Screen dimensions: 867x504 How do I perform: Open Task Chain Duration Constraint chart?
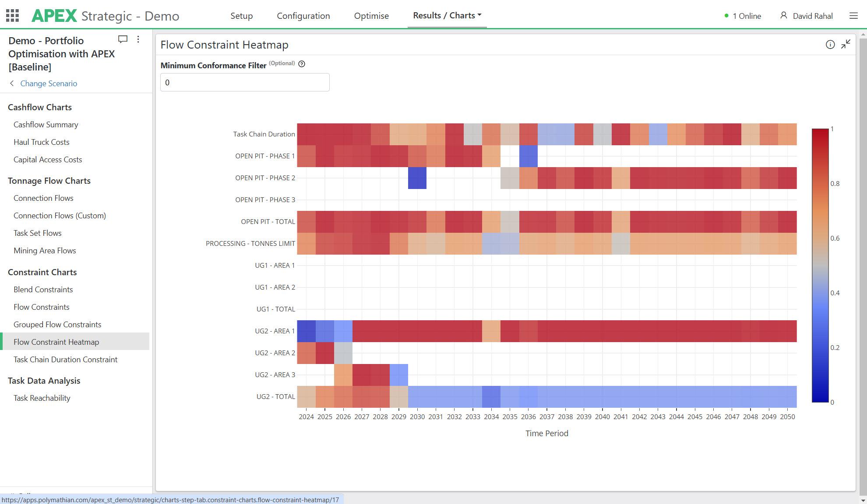(x=66, y=360)
